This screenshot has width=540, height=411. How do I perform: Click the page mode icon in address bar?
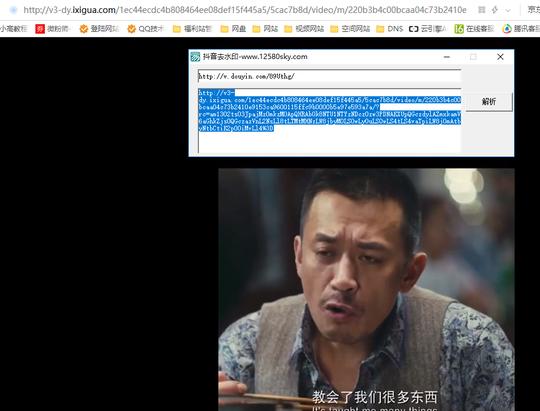pos(482,10)
